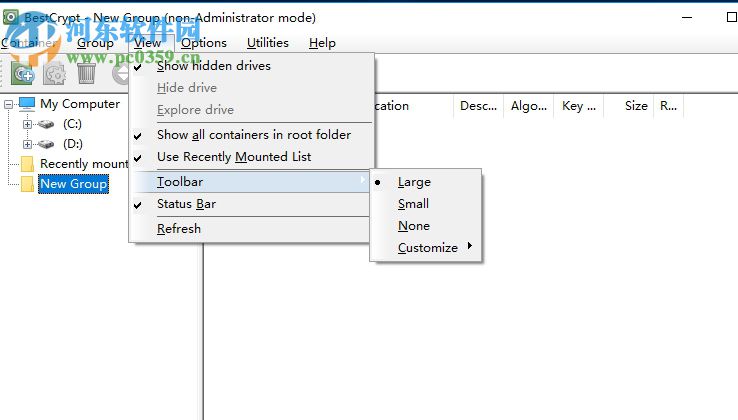Select the Recently mounted tree item

84,164
